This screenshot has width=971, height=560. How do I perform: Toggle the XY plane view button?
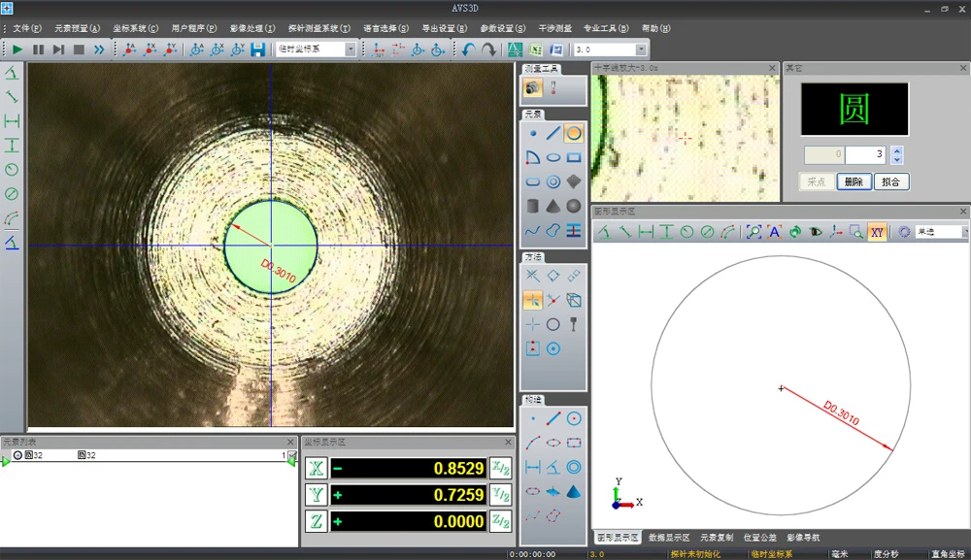pos(877,232)
